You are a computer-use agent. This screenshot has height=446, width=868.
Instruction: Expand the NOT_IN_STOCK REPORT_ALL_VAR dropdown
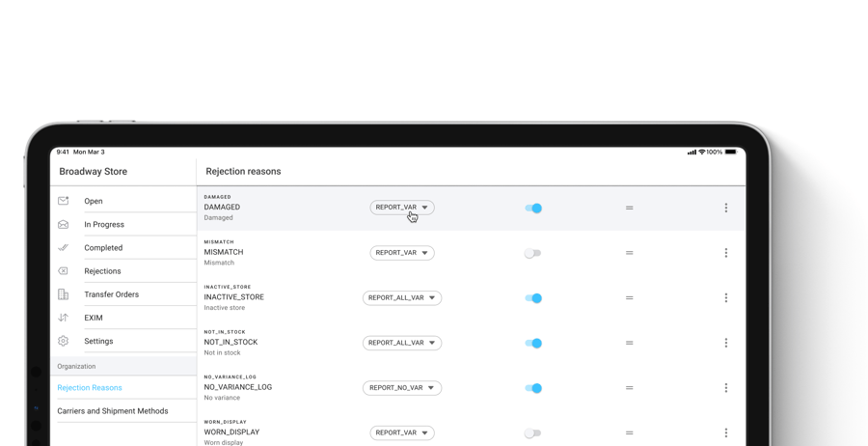pyautogui.click(x=401, y=343)
